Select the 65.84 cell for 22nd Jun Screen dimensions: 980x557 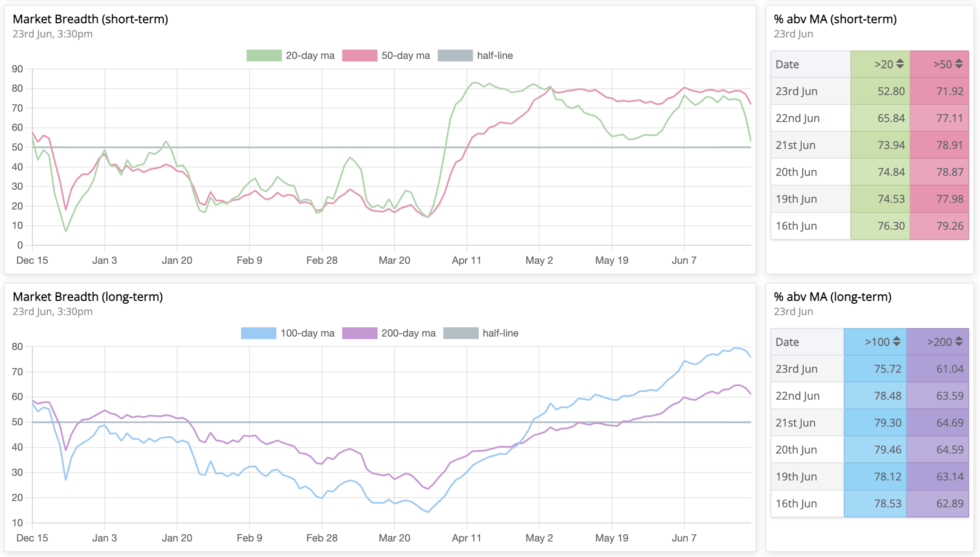(880, 118)
